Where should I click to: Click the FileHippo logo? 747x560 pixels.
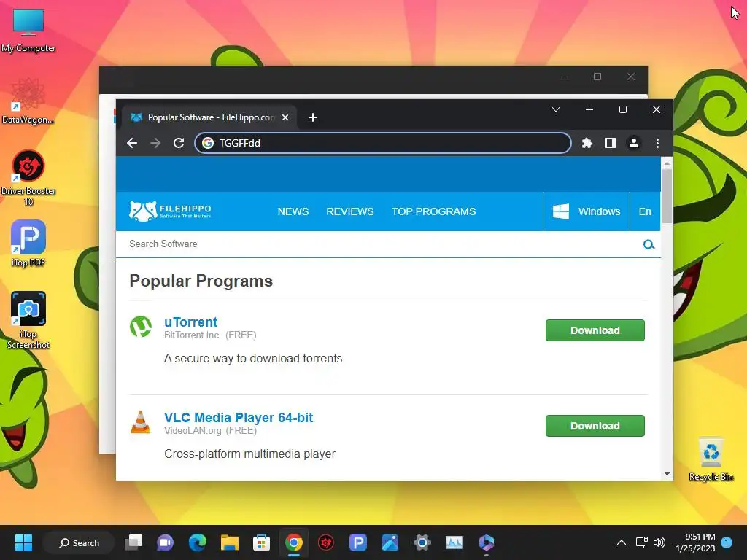tap(170, 211)
